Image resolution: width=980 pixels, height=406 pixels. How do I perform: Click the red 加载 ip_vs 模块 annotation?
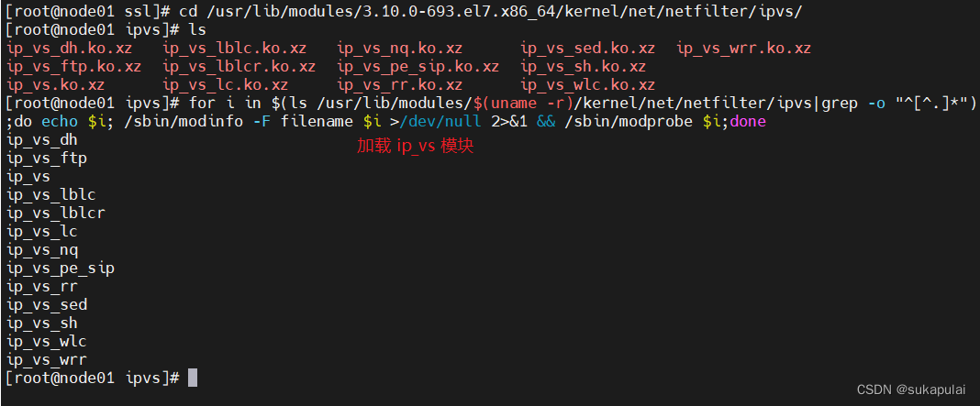[x=415, y=146]
